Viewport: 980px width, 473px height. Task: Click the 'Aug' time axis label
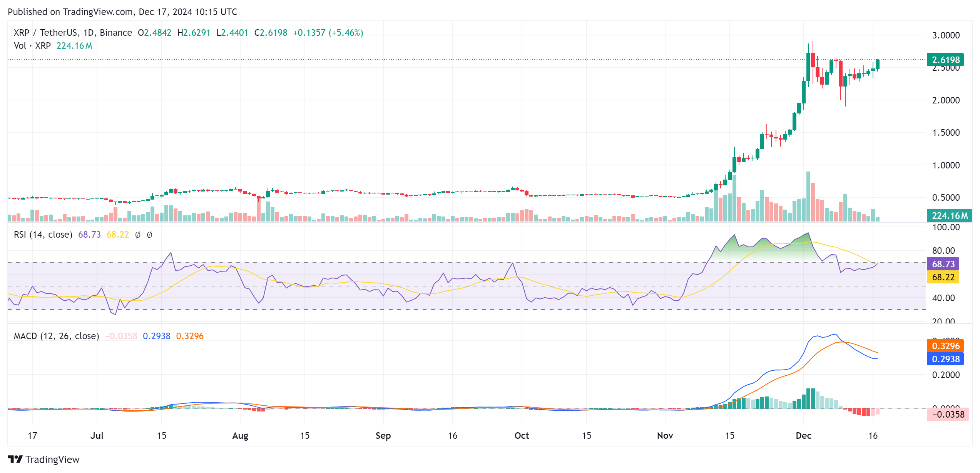240,436
